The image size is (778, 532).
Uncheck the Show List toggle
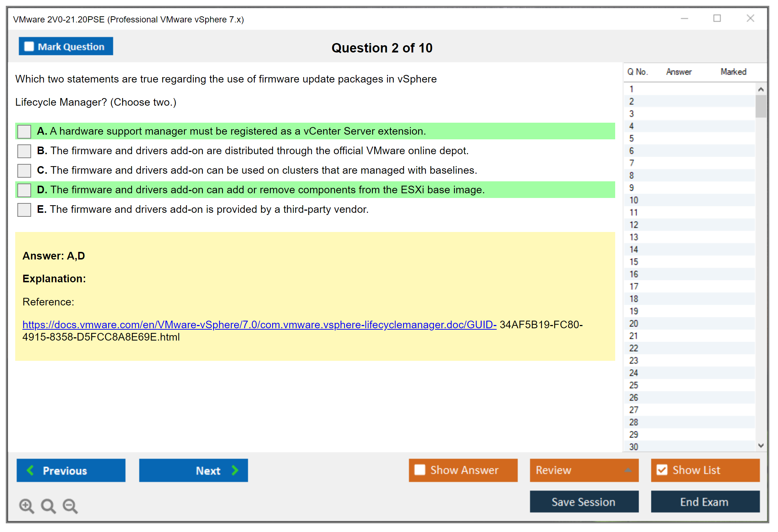click(662, 470)
